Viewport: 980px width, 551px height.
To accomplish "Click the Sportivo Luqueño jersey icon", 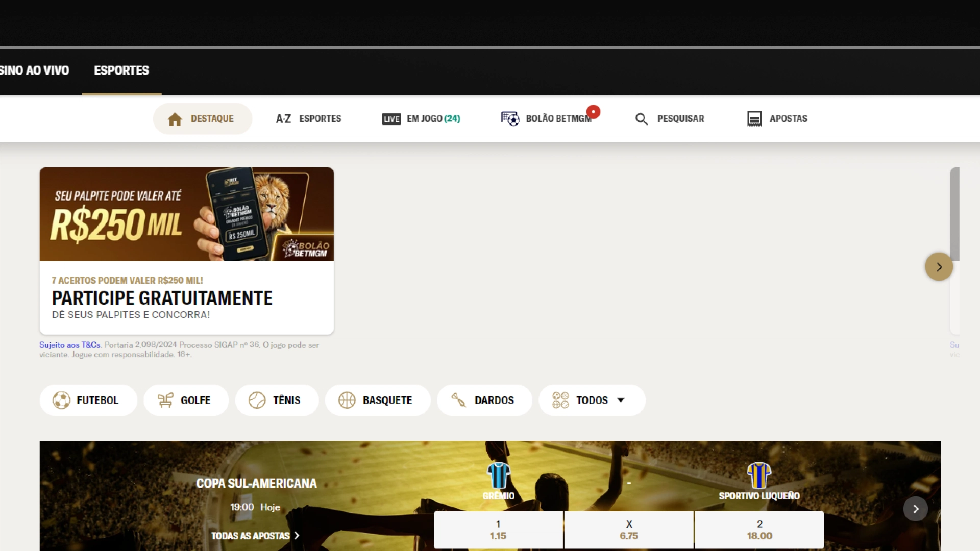I will pyautogui.click(x=759, y=475).
